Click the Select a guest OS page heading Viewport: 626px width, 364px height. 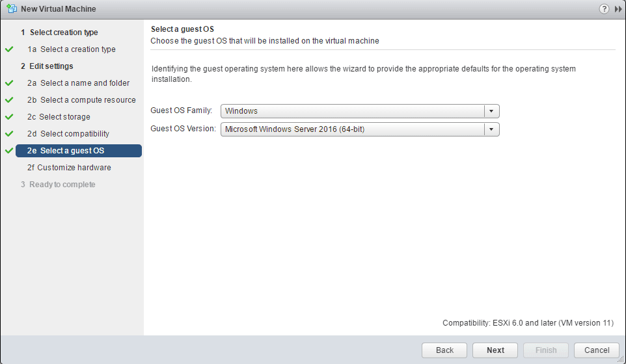pos(182,29)
